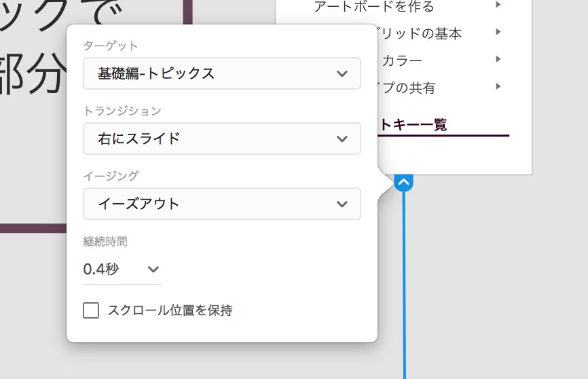The width and height of the screenshot is (588, 379).
Task: Enable the スクロール位置を保持 checkbox
Action: [91, 310]
